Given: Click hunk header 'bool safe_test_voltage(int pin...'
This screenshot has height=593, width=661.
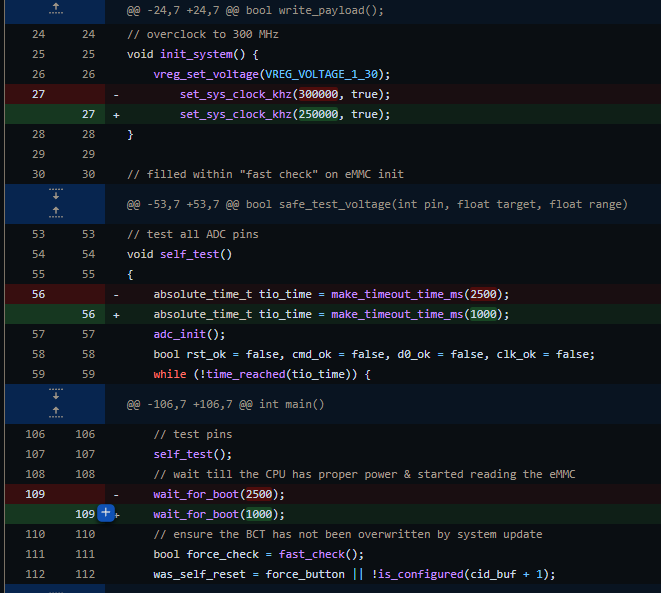Looking at the screenshot, I should click(x=436, y=204).
